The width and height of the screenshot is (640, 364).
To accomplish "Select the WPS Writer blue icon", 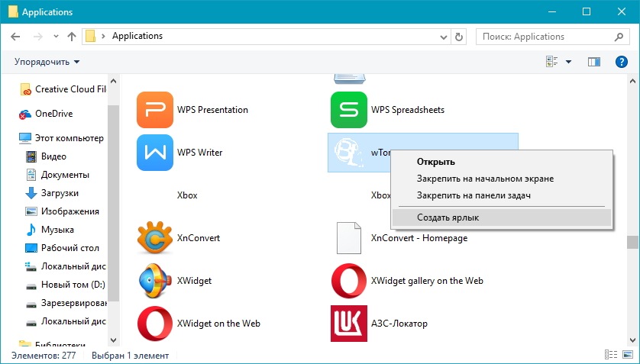I will coord(155,153).
